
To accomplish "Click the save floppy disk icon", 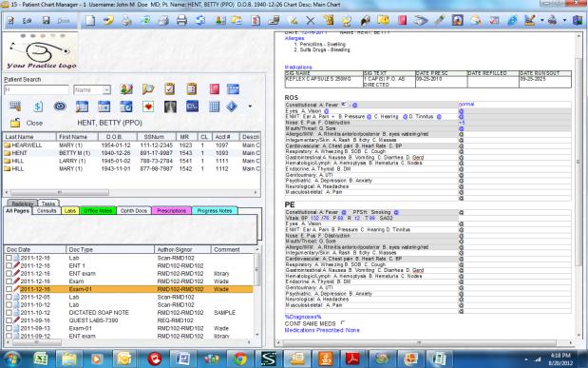I will [46, 20].
